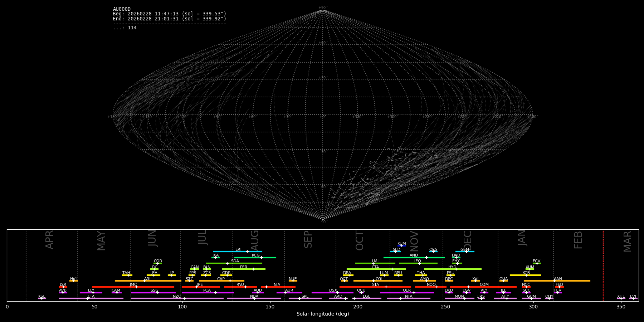
Task: Click the SDA shower label
Action: [235, 261]
